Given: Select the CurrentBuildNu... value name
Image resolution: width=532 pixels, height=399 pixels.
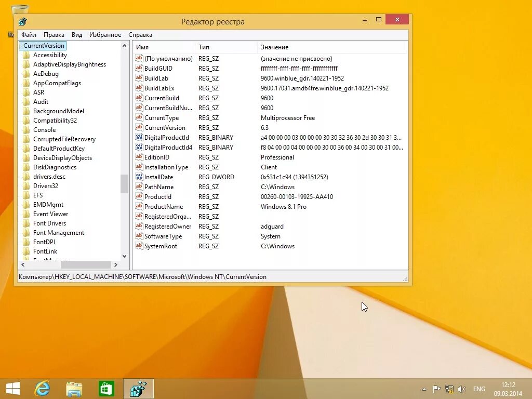Looking at the screenshot, I should 168,108.
